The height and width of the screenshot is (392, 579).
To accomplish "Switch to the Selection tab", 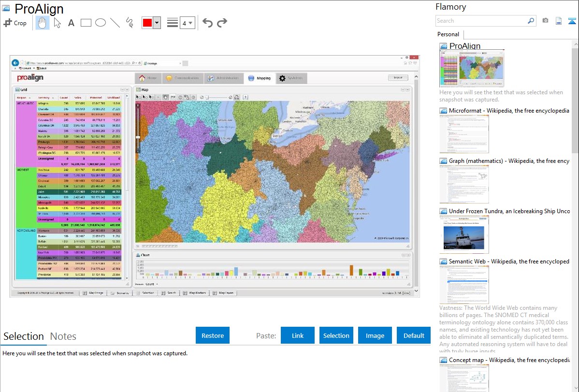I will [x=24, y=336].
